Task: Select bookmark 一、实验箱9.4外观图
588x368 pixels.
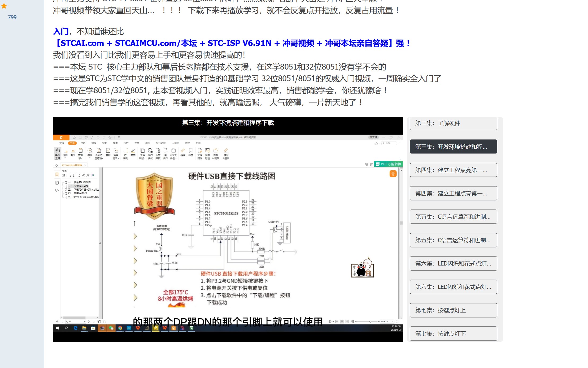Action: (x=80, y=182)
